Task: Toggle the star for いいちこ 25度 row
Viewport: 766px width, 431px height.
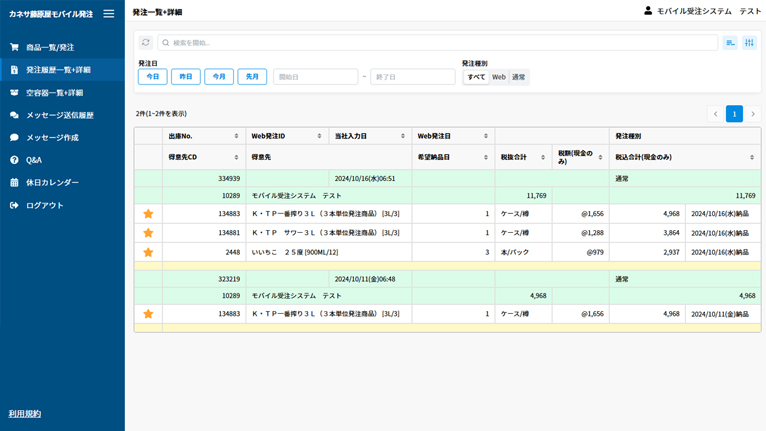Action: tap(148, 253)
